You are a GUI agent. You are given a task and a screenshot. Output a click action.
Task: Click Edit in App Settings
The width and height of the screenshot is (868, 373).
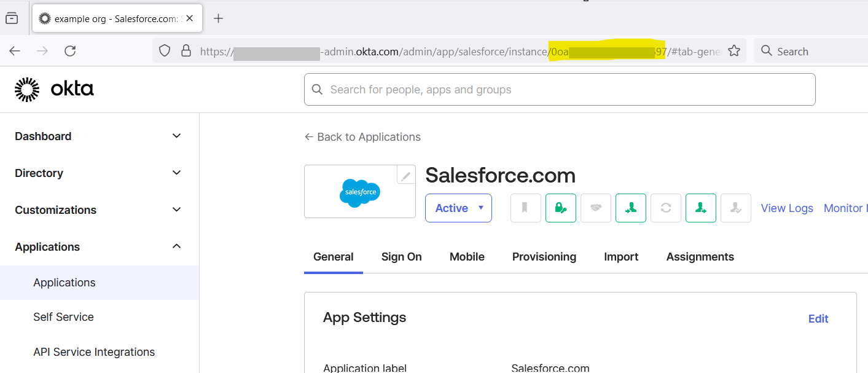click(x=818, y=318)
